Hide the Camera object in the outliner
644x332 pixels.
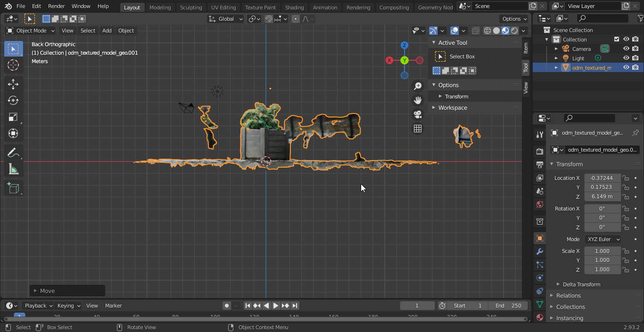point(626,49)
